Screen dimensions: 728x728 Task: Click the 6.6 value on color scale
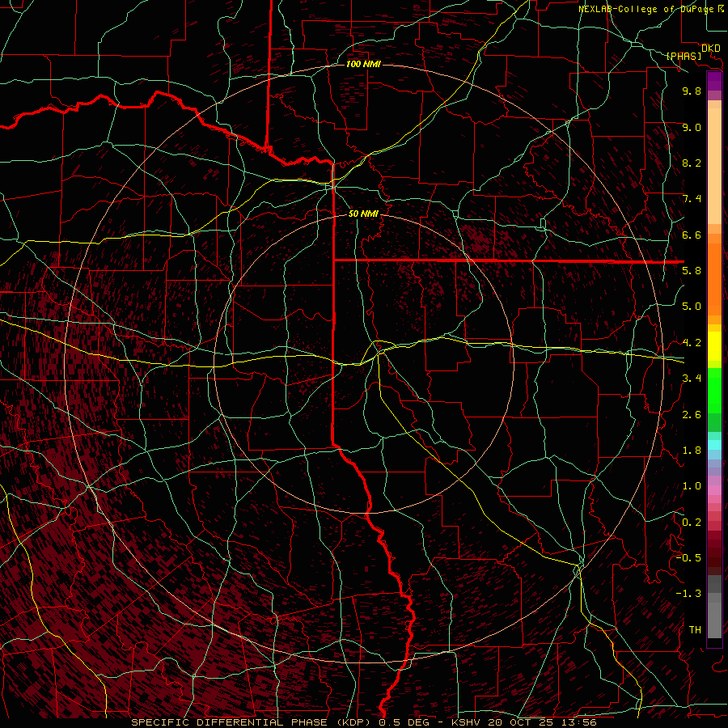[692, 235]
